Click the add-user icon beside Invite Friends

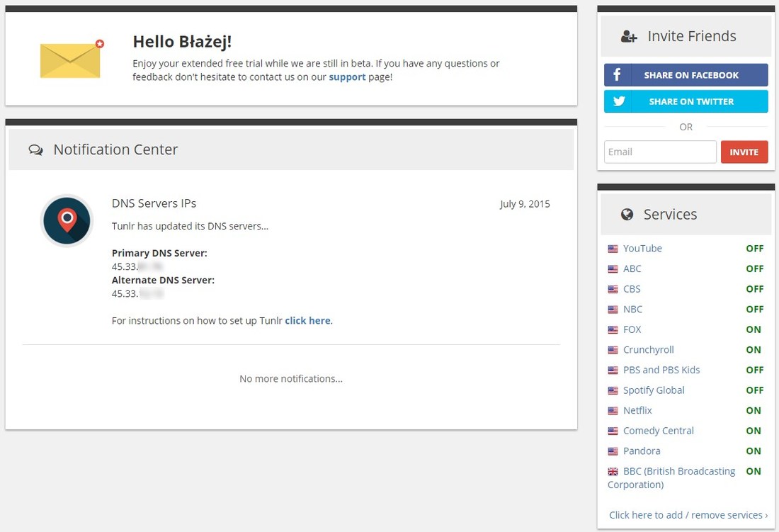tap(629, 36)
